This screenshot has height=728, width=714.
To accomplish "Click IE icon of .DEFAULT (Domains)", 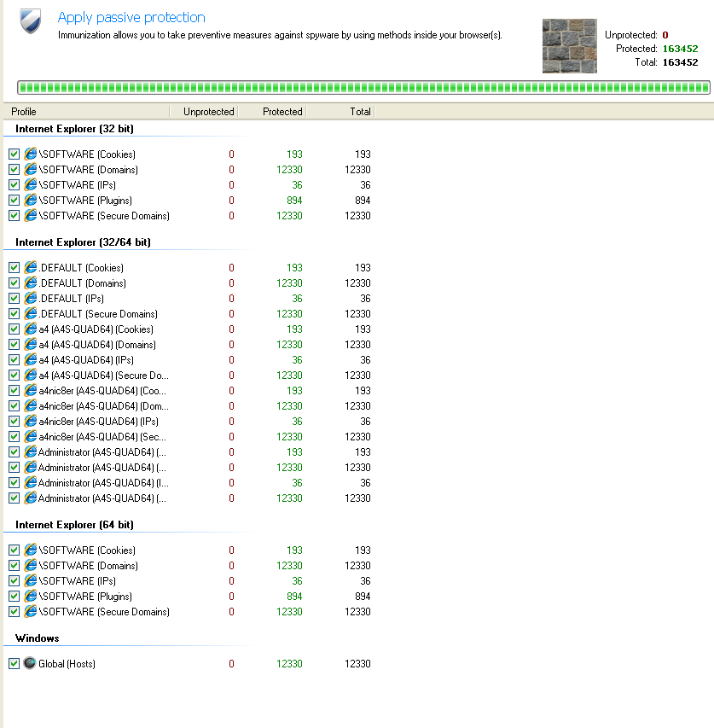I will 31,282.
